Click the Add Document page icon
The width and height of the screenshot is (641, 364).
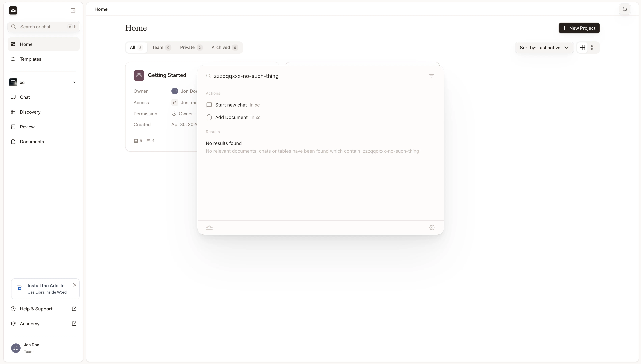[209, 117]
